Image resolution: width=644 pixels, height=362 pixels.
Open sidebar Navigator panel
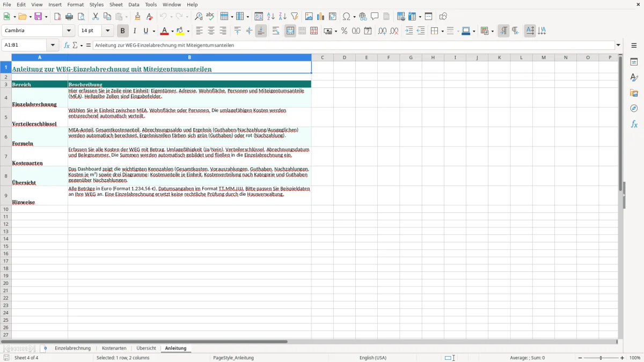coord(634,108)
